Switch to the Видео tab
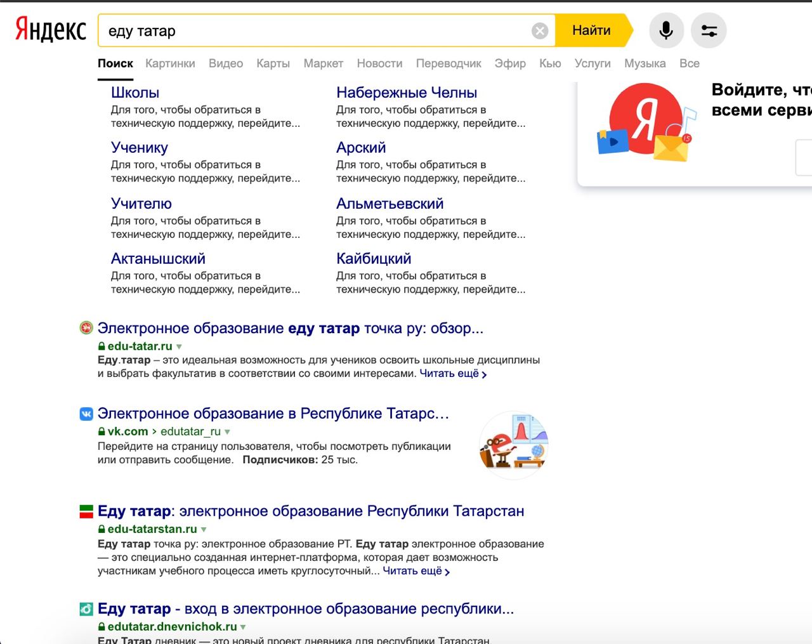812x644 pixels. [x=226, y=63]
